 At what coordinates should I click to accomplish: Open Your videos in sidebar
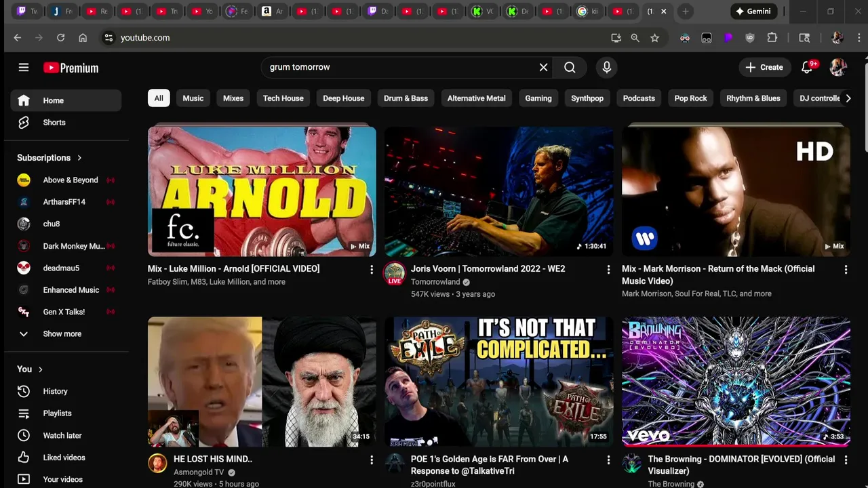click(x=66, y=479)
